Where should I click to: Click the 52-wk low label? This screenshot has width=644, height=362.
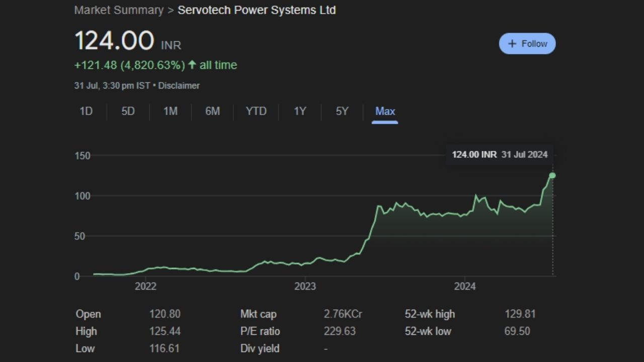click(x=428, y=331)
